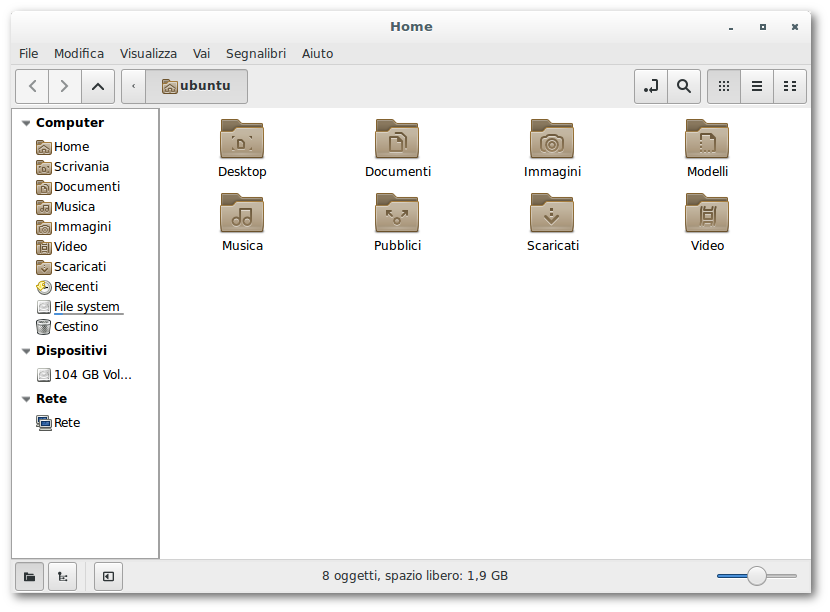Collapse the Computer sidebar section

point(26,123)
